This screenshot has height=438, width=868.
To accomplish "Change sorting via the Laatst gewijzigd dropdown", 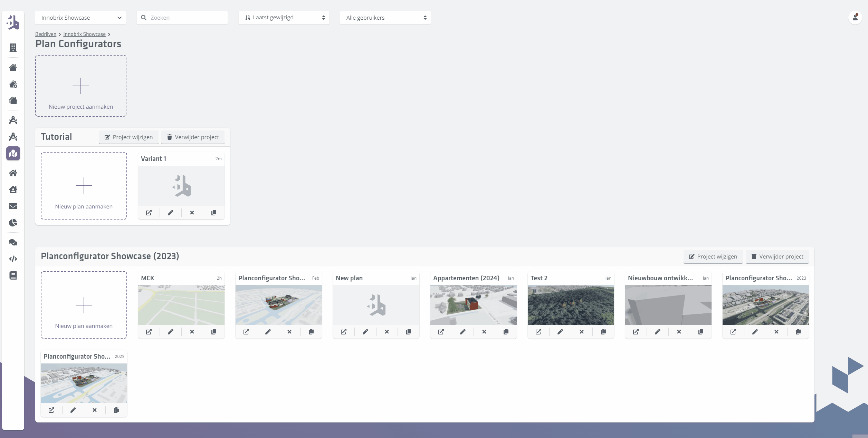I will point(283,17).
